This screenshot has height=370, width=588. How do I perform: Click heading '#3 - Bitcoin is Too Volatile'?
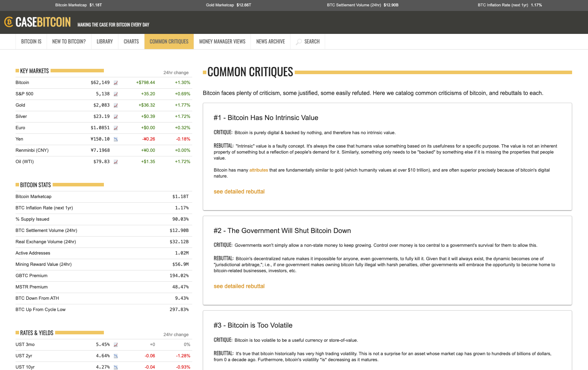(x=253, y=326)
